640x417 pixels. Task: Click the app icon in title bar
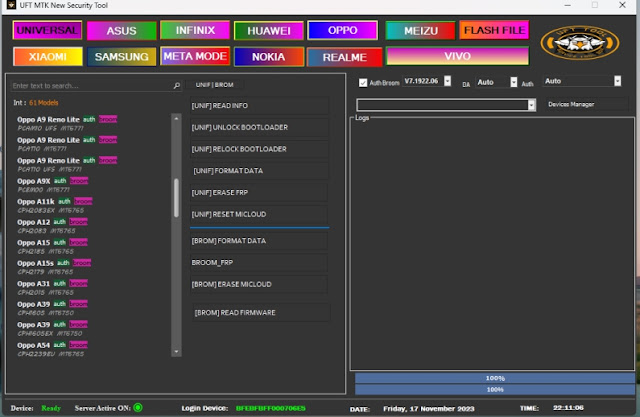click(11, 5)
